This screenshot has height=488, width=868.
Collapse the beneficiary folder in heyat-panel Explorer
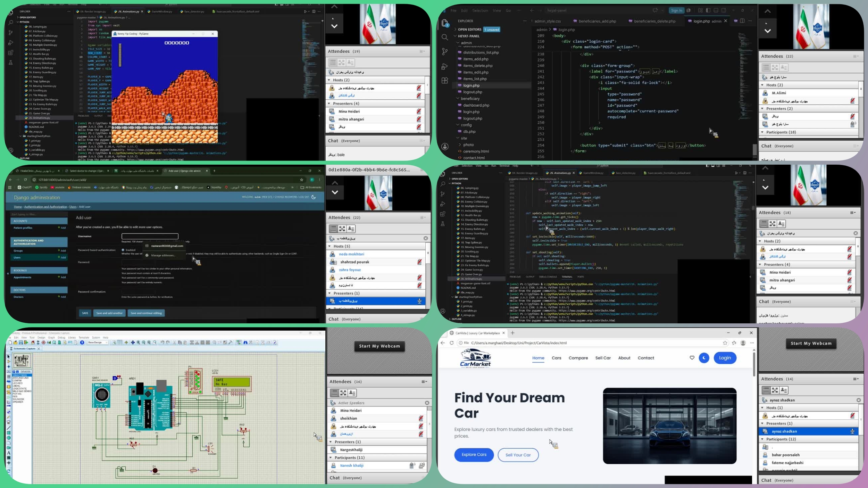click(458, 99)
